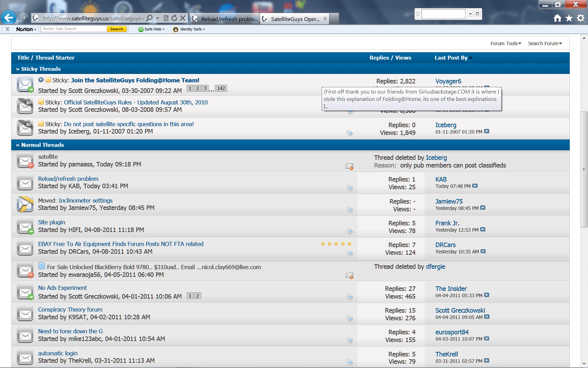Open page 142 of Folding@Home thread
Screen dimensions: 588x368
pyautogui.click(x=221, y=88)
